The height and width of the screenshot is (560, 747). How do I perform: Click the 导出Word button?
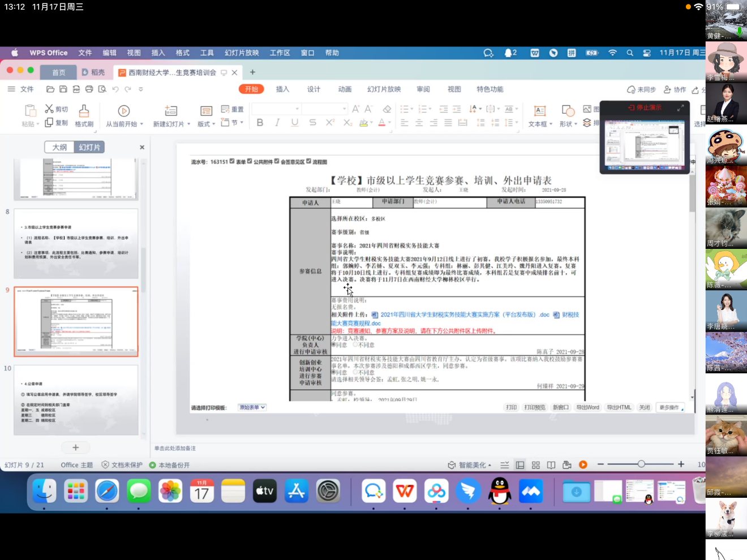click(x=587, y=407)
